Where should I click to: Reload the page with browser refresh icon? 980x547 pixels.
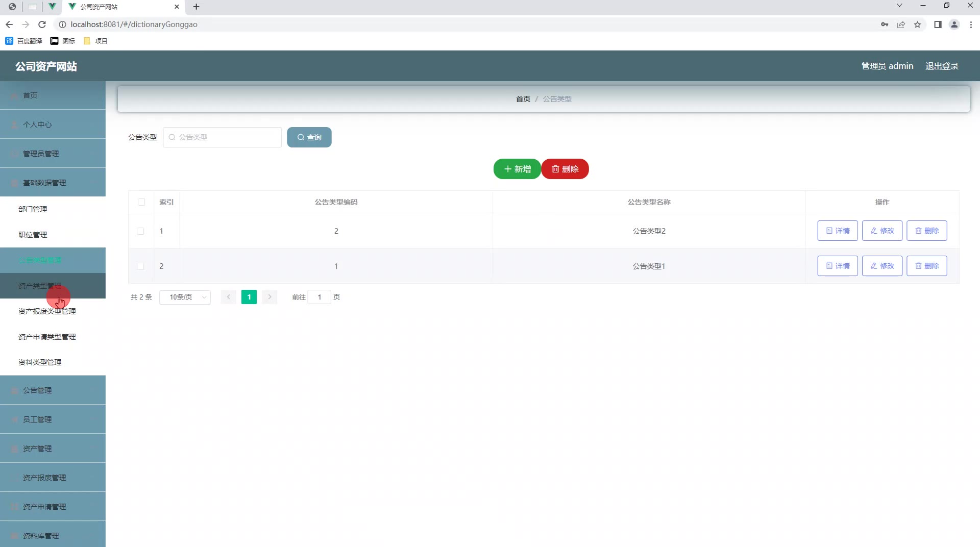click(42, 24)
